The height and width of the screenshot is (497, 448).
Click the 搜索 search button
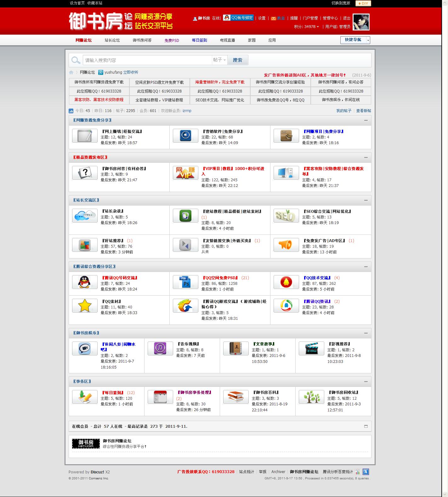click(x=238, y=60)
